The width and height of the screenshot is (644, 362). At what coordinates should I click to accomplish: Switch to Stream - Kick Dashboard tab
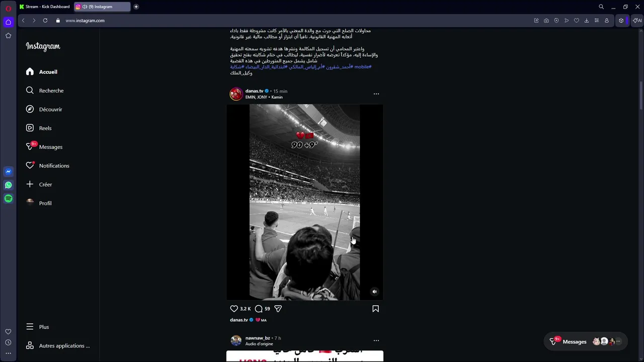[x=45, y=7]
